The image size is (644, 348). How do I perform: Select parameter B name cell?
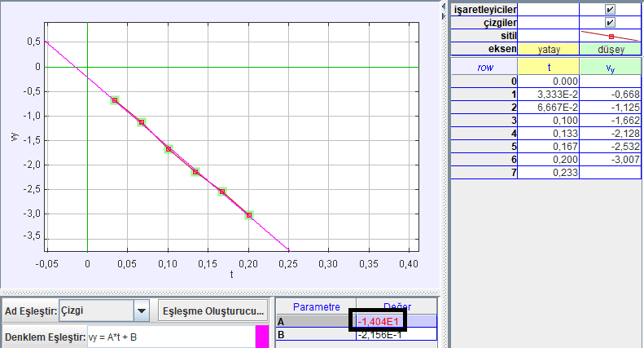click(x=316, y=334)
